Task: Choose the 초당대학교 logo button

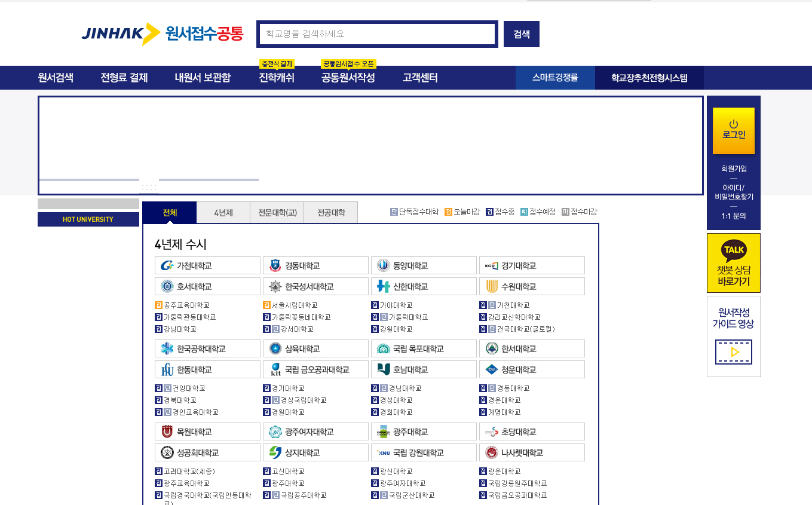Action: coord(532,431)
